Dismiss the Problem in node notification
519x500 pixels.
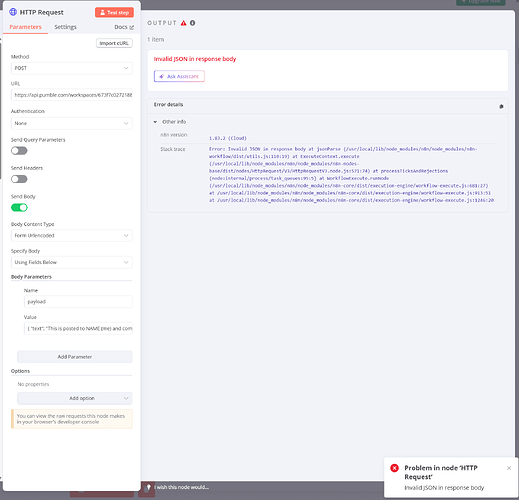click(x=509, y=468)
